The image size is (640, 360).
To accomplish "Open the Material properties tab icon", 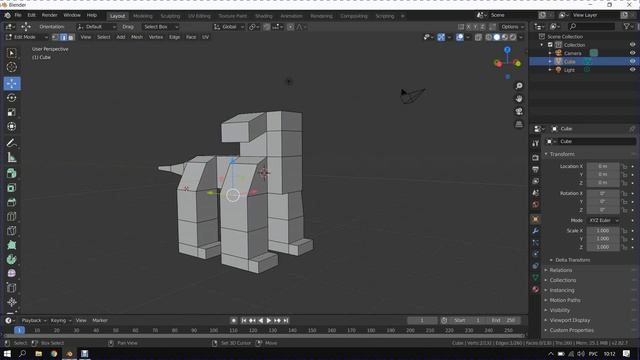I will (x=536, y=289).
